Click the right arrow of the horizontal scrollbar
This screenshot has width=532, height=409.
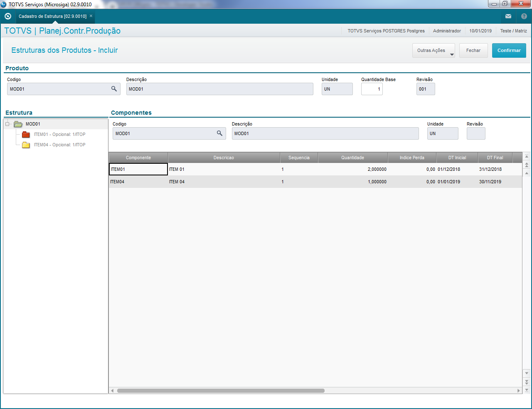(x=518, y=391)
